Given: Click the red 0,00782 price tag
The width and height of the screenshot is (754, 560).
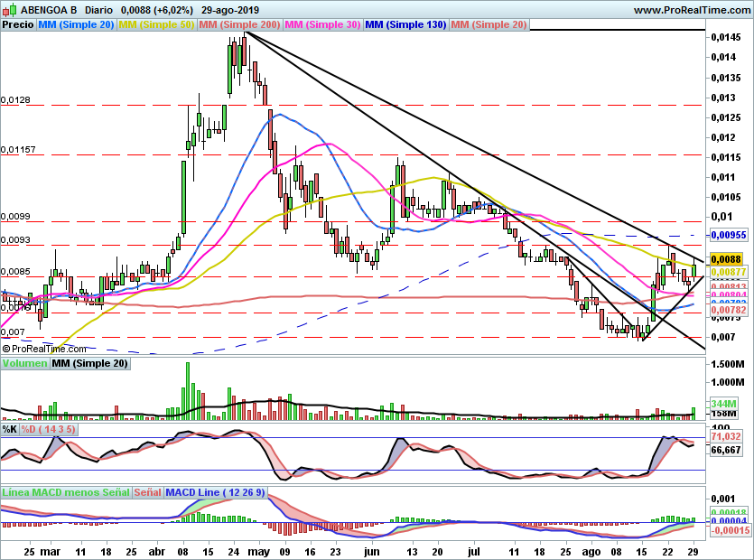Looking at the screenshot, I should [729, 310].
